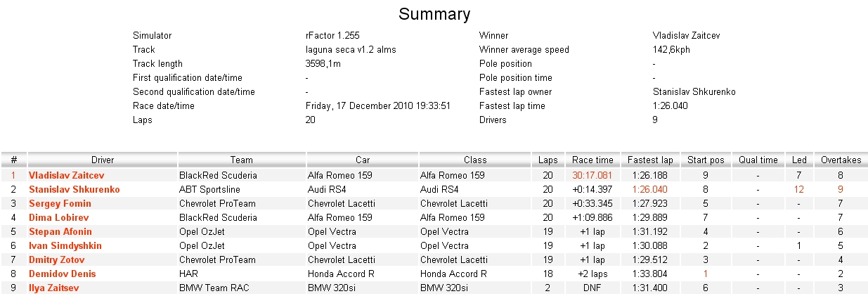The width and height of the screenshot is (868, 308).
Task: Open driver Stanislav Shkurenko's link
Action: (75, 189)
